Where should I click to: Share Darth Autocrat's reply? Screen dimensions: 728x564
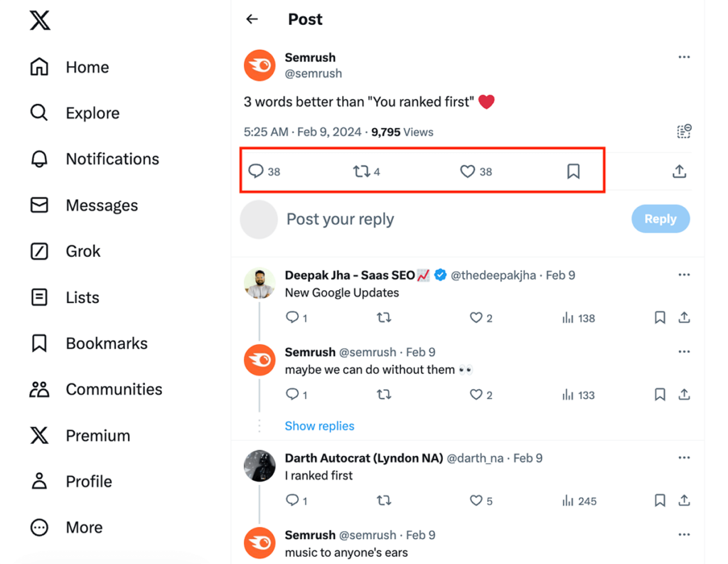tap(684, 501)
